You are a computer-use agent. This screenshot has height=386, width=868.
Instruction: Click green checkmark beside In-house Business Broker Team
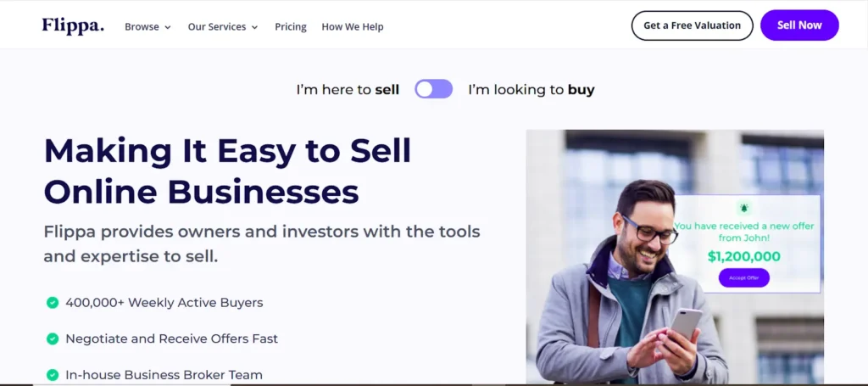tap(53, 374)
